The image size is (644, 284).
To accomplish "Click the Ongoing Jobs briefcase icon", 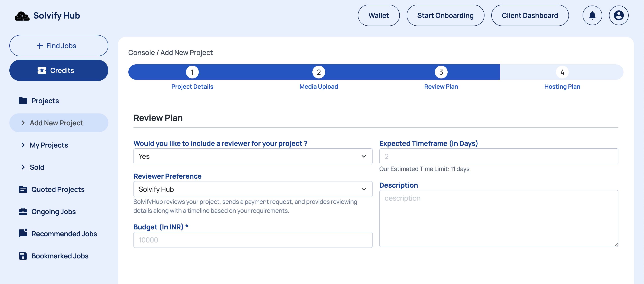I will 23,212.
